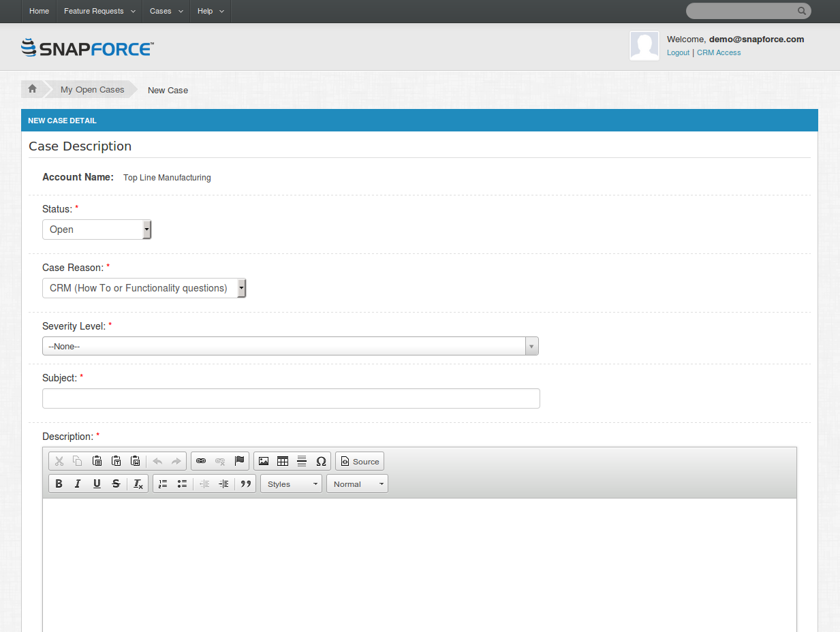Click the top search box
Viewport: 840px width, 632px height.
[748, 11]
